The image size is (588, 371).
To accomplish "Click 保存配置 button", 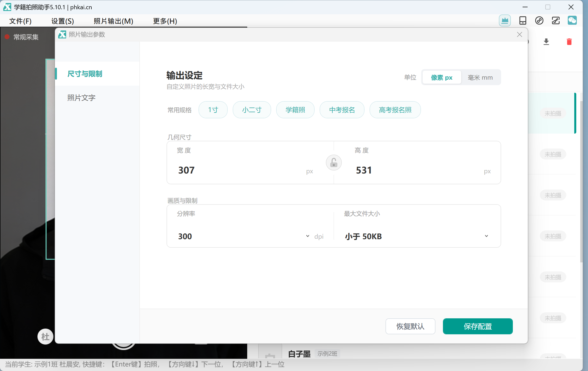I will [x=478, y=326].
